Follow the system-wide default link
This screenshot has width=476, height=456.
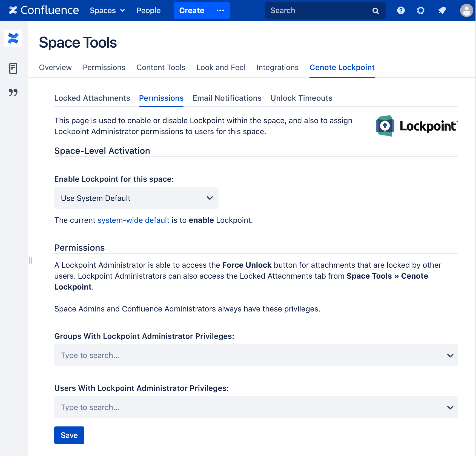coord(133,220)
